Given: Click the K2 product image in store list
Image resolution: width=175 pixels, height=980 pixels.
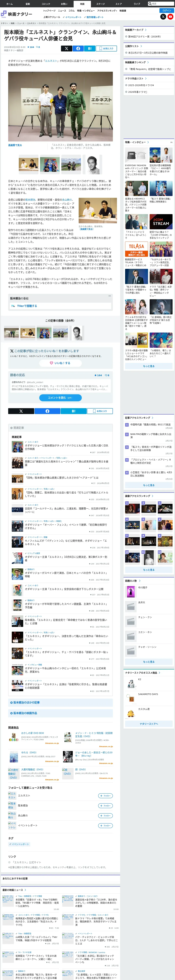Looking at the screenshot, I should click(131, 684).
